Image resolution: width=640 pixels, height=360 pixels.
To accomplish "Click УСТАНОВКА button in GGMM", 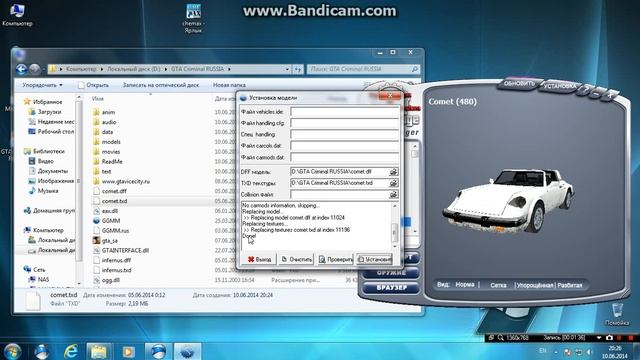I will coord(560,86).
